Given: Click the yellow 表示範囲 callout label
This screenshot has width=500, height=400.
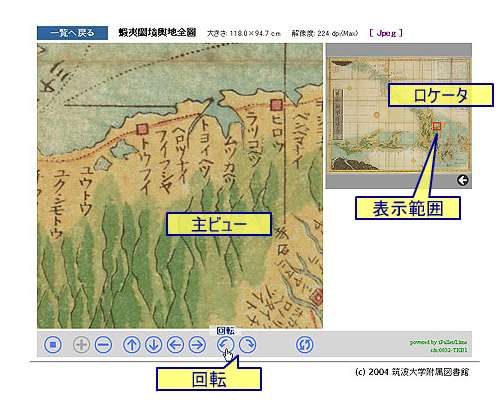Looking at the screenshot, I should tap(408, 208).
